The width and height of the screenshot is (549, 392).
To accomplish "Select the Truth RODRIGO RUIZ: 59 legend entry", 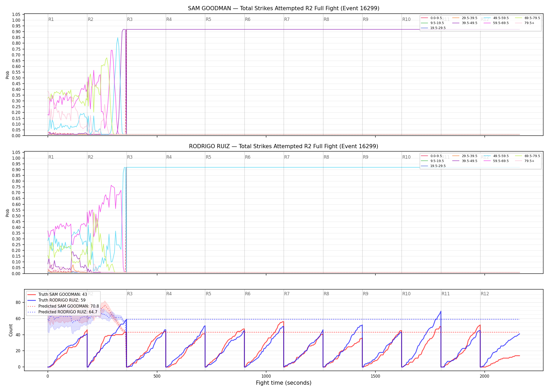I will [56, 300].
